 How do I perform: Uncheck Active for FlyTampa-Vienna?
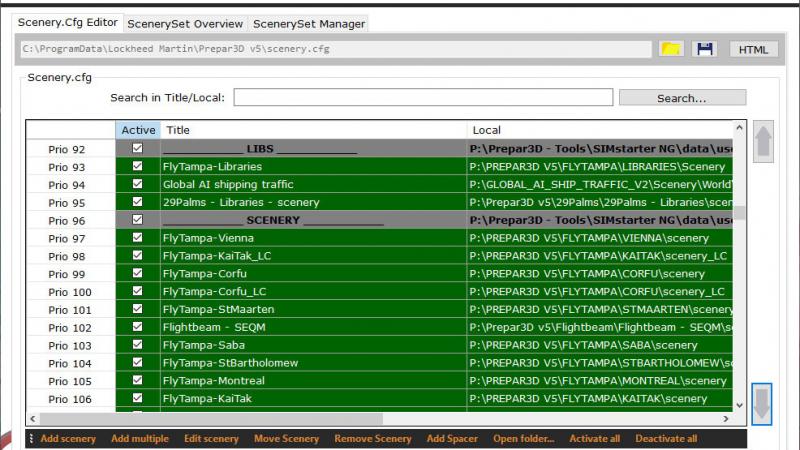pyautogui.click(x=137, y=237)
